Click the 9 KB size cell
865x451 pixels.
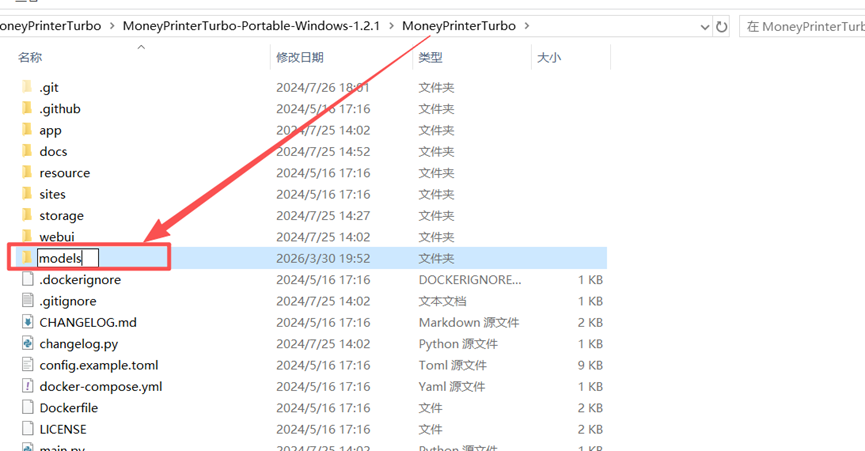click(x=590, y=366)
